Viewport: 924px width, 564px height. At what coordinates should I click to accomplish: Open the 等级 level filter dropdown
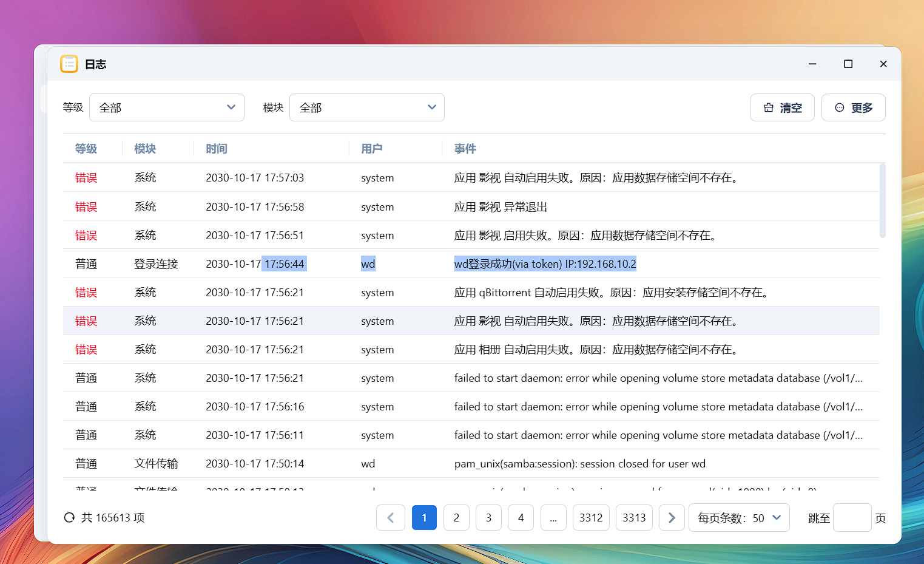[x=167, y=107]
